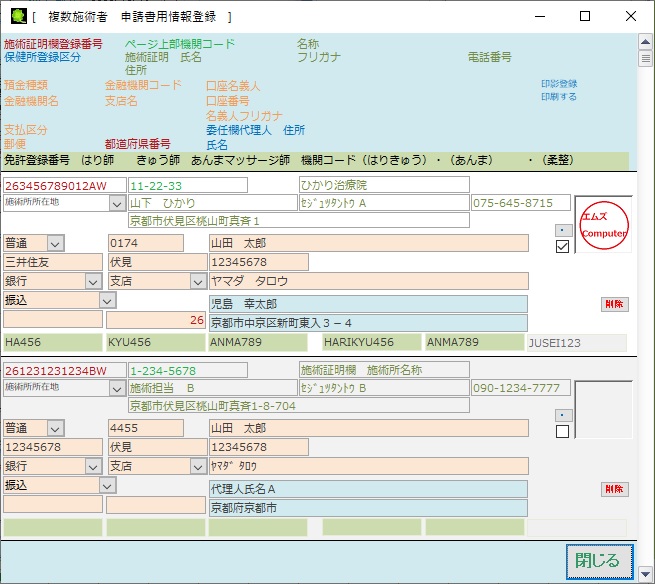This screenshot has height=584, width=655.
Task: Click the 0174 bank code field
Action: pos(146,243)
